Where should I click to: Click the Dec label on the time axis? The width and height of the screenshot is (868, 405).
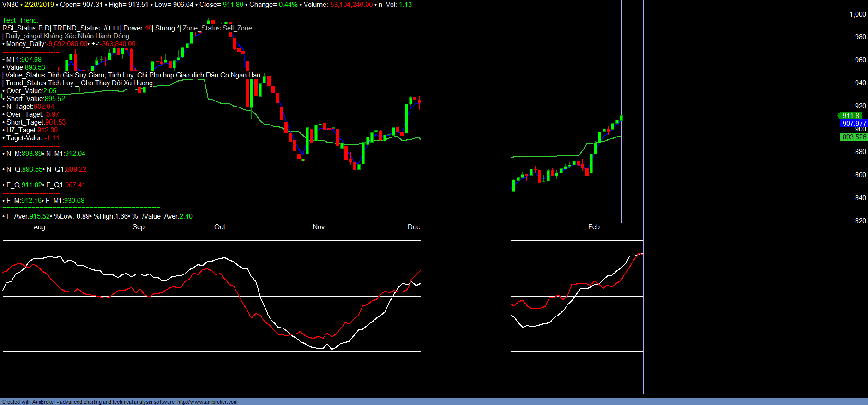tap(413, 227)
